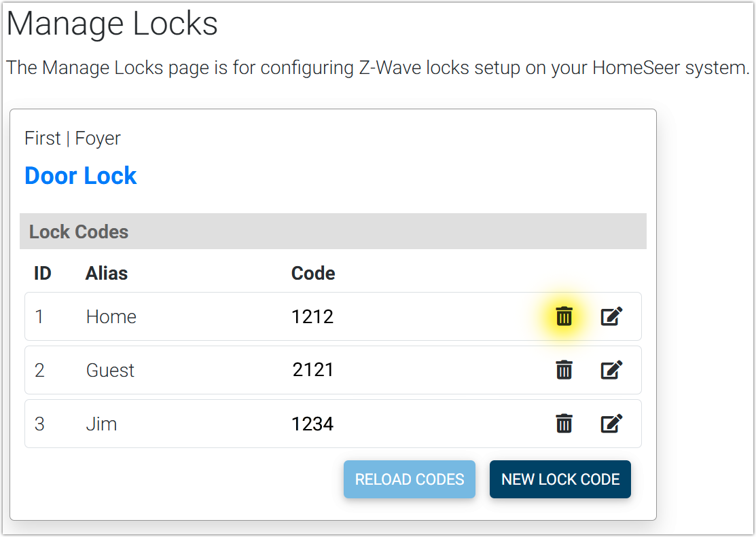Click the First | Foyer location label
756x537 pixels.
tap(73, 138)
